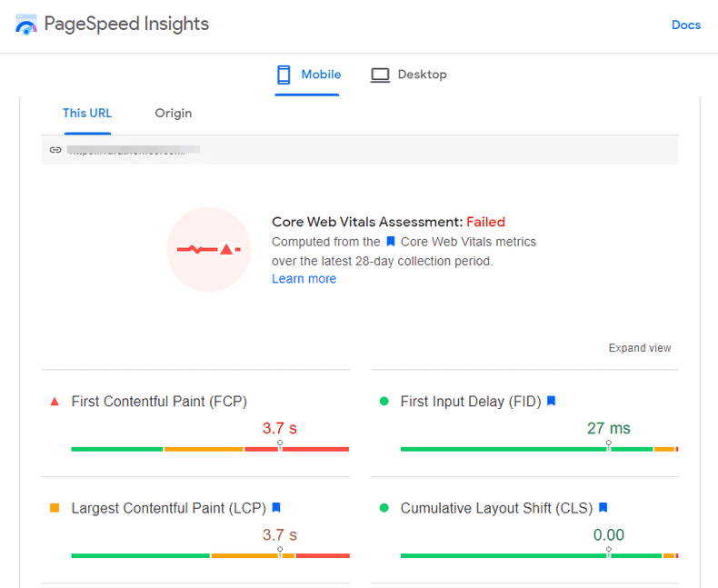The height and width of the screenshot is (588, 718).
Task: Click the FID distribution bar marker
Action: [609, 445]
